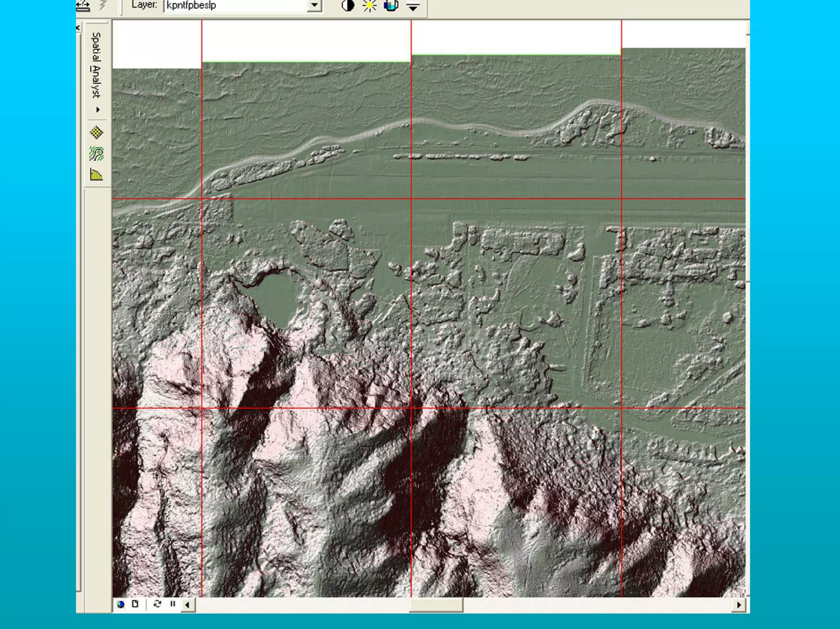The height and width of the screenshot is (629, 840).
Task: Click the horizontal scrollbar thumb
Action: pos(436,604)
